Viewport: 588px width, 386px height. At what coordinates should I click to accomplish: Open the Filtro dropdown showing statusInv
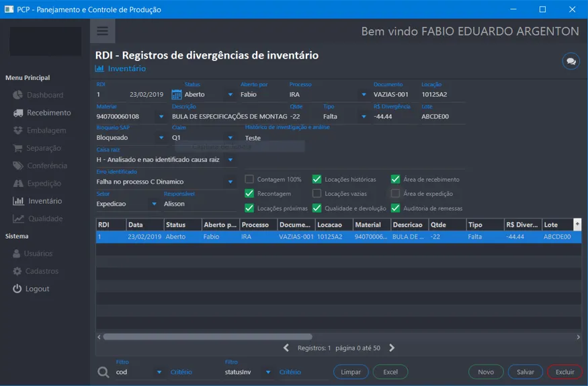coord(267,372)
